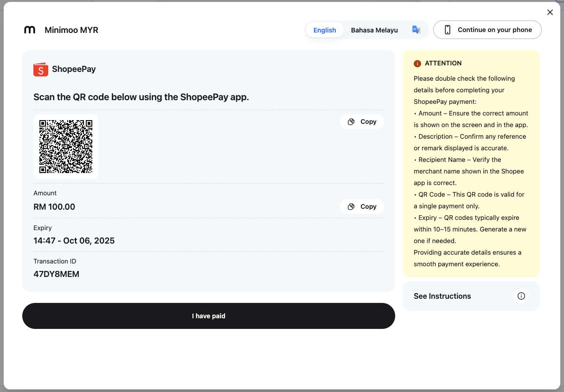This screenshot has width=564, height=392.
Task: Click Continue on your phone
Action: [487, 29]
